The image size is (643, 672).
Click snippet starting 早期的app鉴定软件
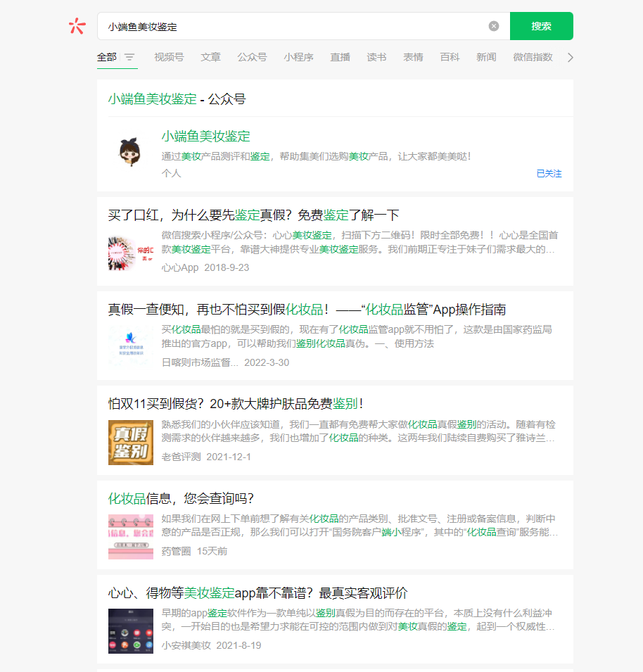coord(359,620)
